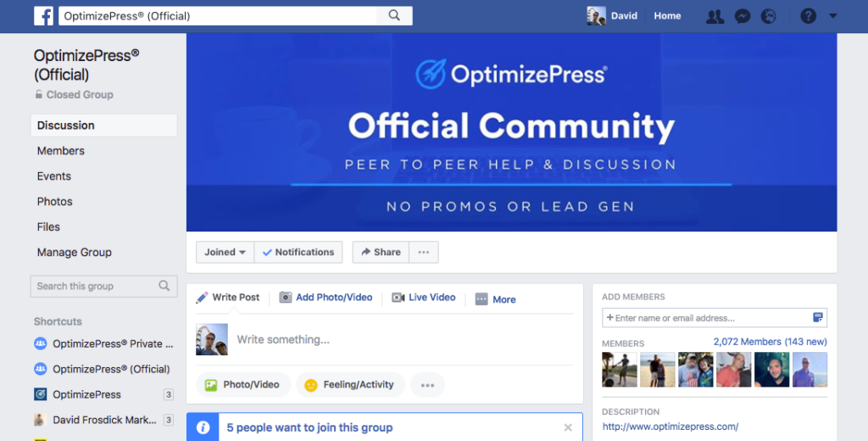Open the 2,072 Members (143 new) link
This screenshot has width=868, height=441.
(770, 342)
